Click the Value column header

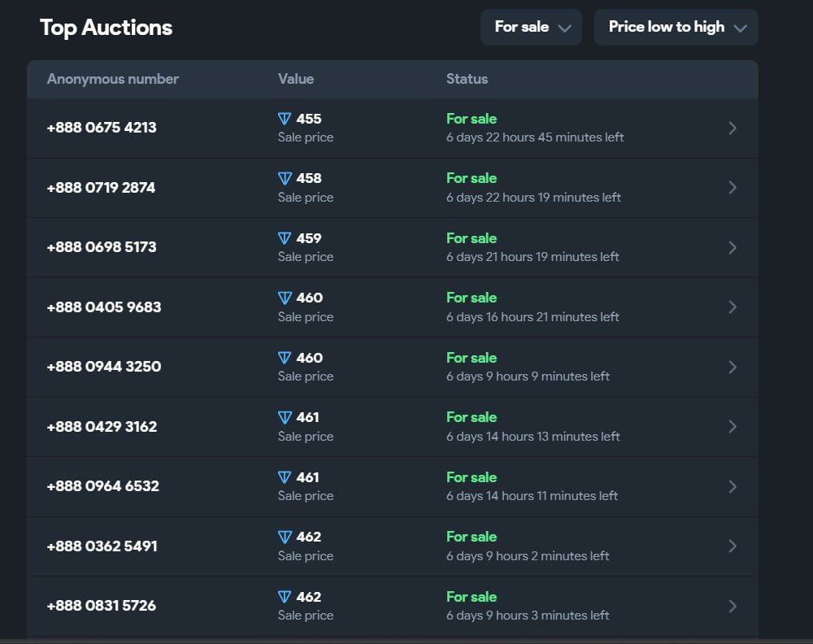pyautogui.click(x=296, y=79)
